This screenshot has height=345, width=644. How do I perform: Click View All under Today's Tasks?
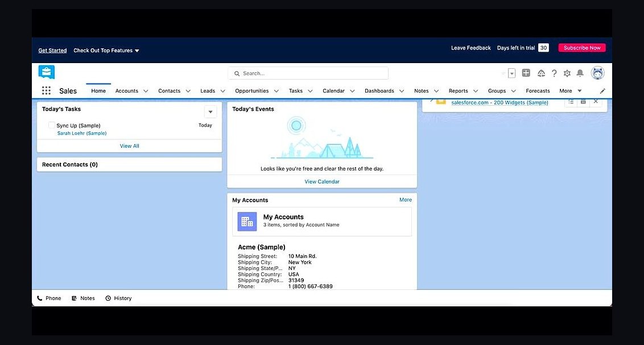tap(129, 146)
